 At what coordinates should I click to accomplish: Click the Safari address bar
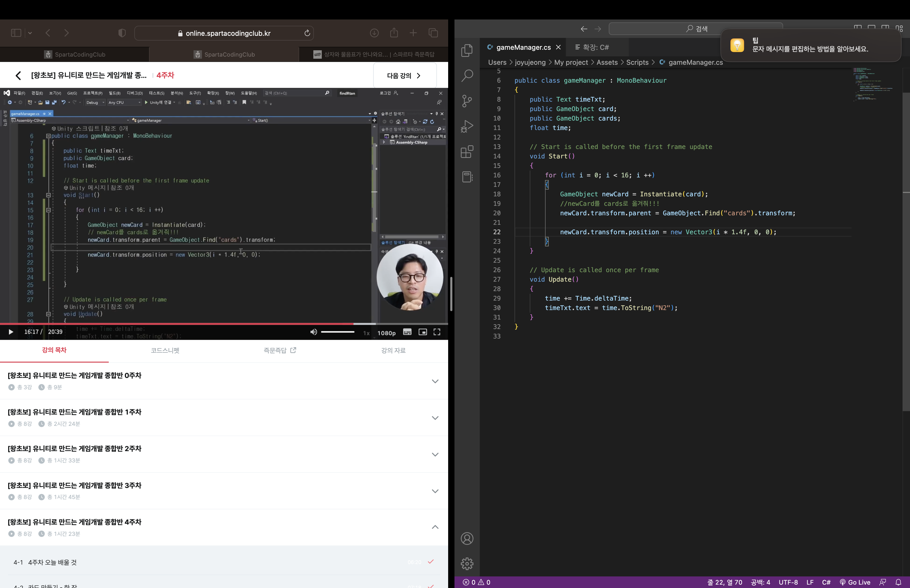pyautogui.click(x=224, y=33)
